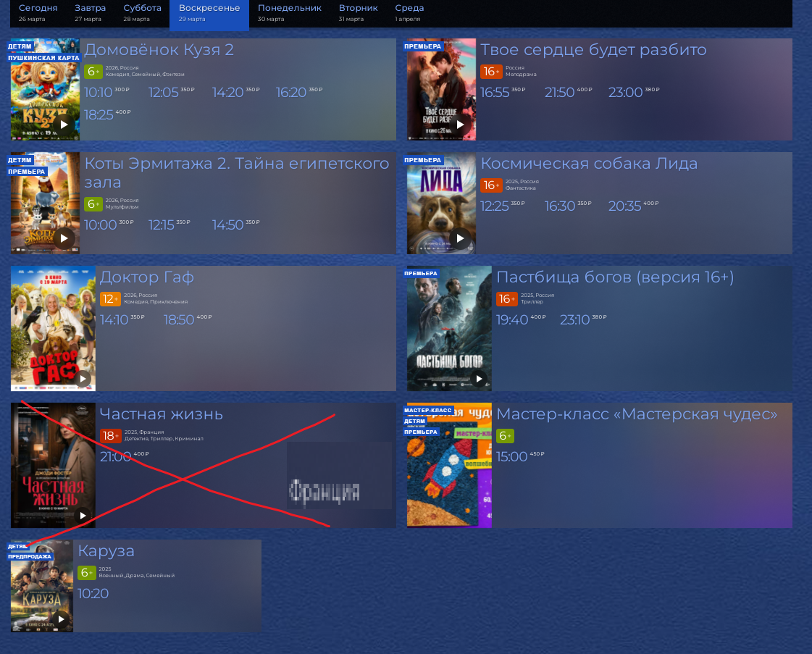
Task: Click the 6+ rating badge of Каруза
Action: [86, 572]
